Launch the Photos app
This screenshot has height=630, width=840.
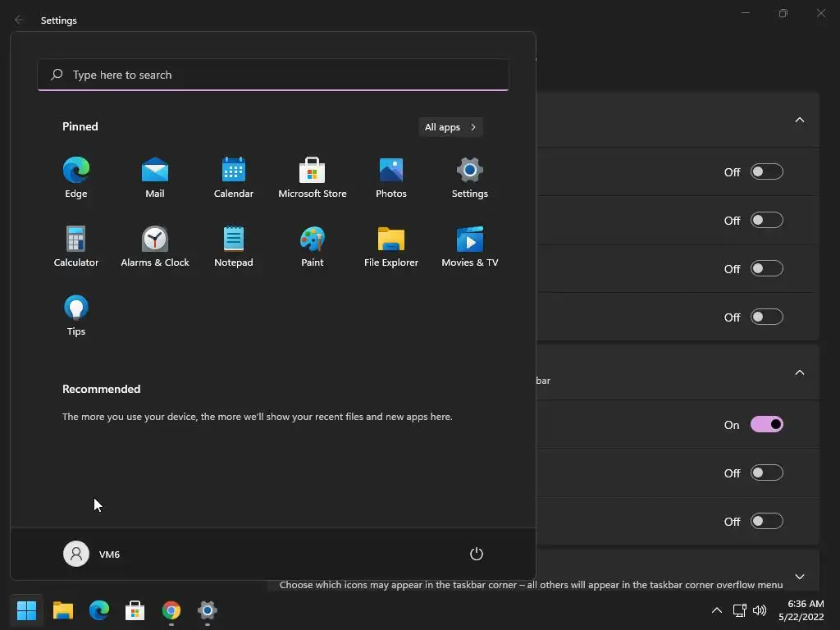point(391,178)
